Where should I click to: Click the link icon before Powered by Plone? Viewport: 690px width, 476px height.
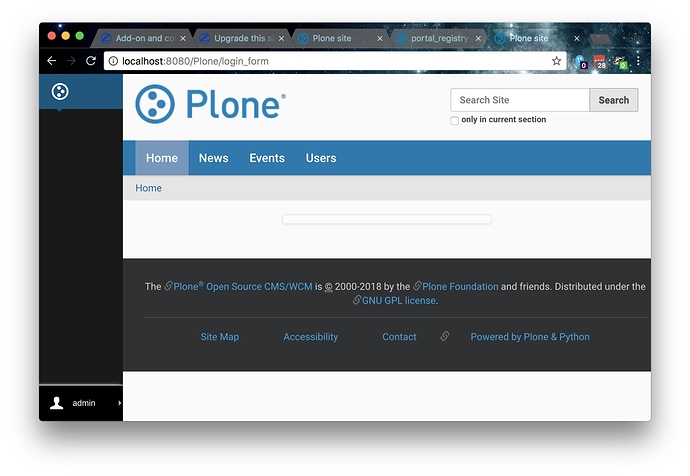click(x=445, y=336)
